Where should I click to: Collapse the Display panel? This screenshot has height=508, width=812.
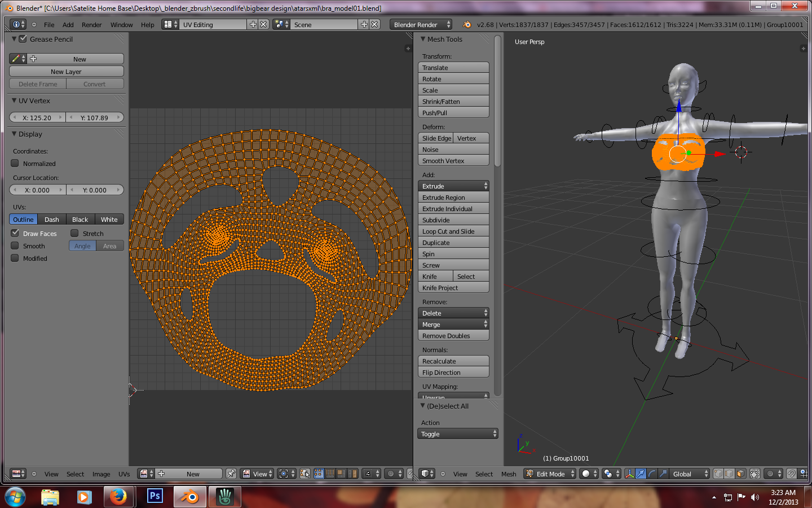[14, 134]
